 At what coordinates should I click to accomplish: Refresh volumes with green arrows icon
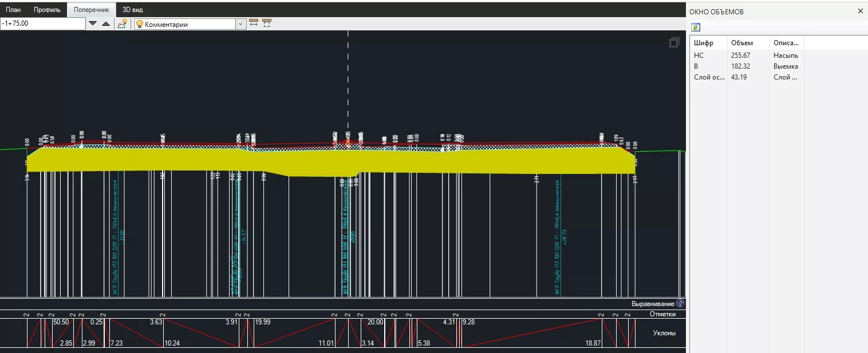[x=696, y=27]
